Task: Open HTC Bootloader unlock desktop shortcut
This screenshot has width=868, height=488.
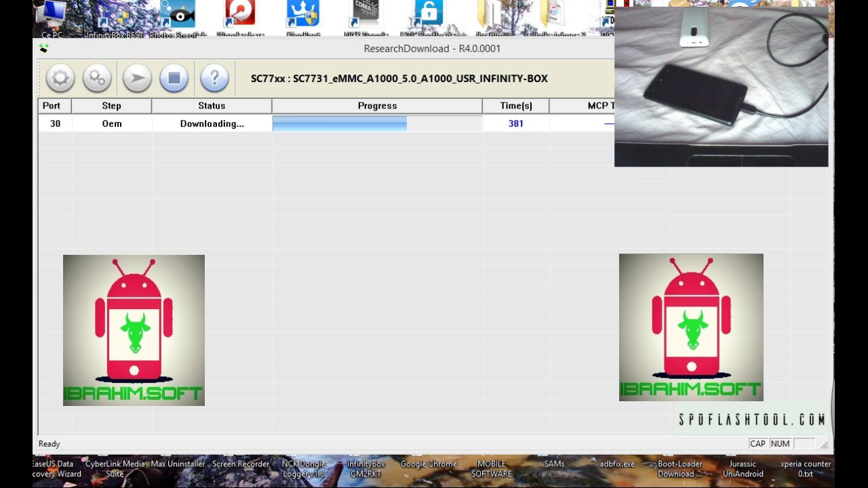Action: (429, 18)
